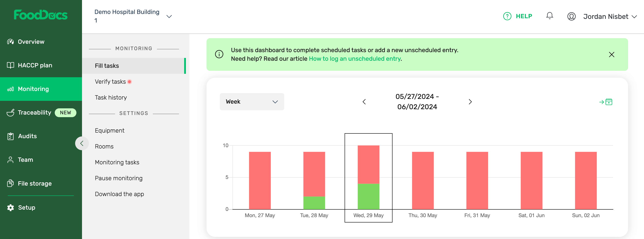The width and height of the screenshot is (644, 239).
Task: Expand the Week period dropdown
Action: 252,102
